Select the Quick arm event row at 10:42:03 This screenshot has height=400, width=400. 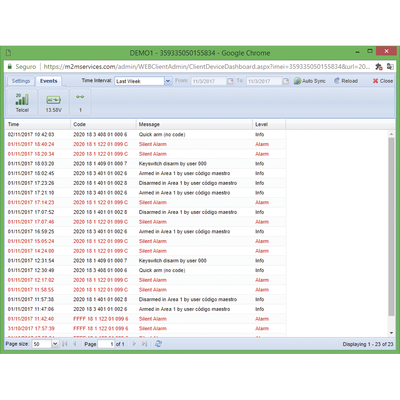coord(145,134)
